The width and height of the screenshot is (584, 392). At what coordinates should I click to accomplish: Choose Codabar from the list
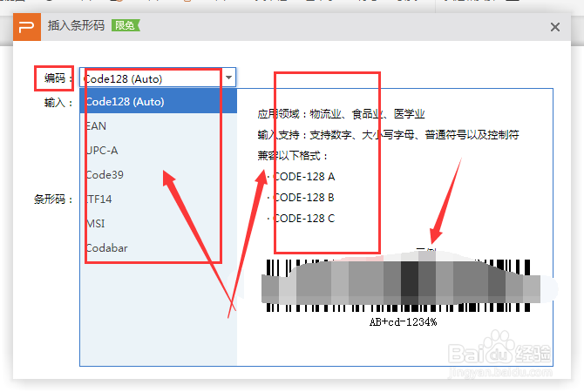tap(159, 248)
